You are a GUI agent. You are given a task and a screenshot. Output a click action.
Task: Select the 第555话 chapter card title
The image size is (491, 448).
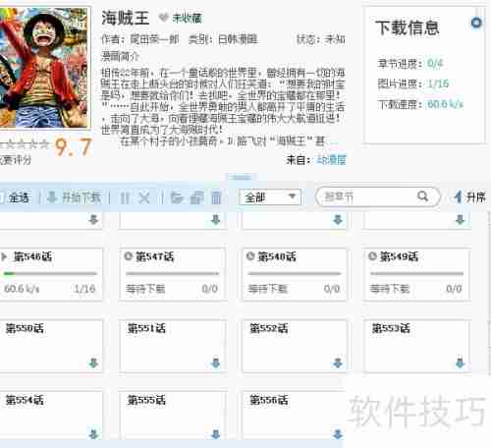pyautogui.click(x=146, y=400)
